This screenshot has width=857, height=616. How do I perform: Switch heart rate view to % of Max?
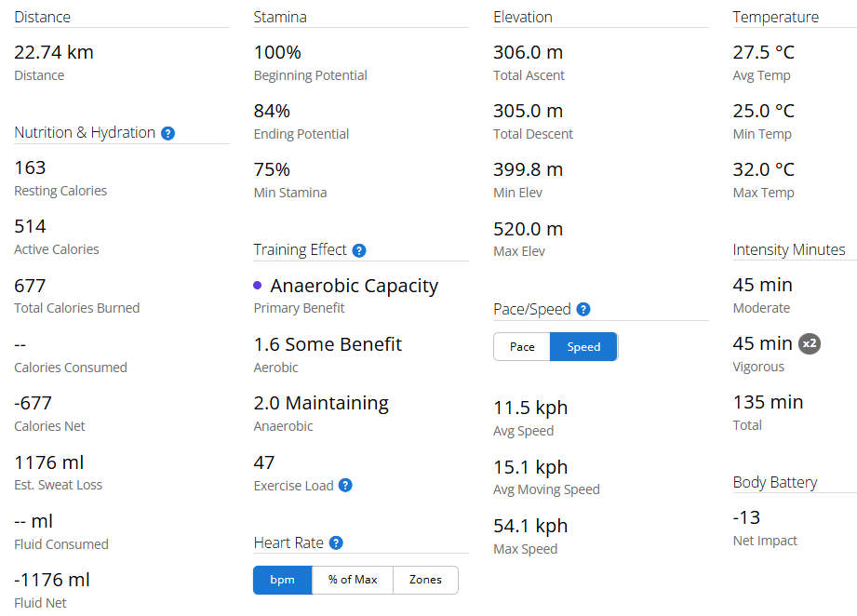click(x=353, y=580)
